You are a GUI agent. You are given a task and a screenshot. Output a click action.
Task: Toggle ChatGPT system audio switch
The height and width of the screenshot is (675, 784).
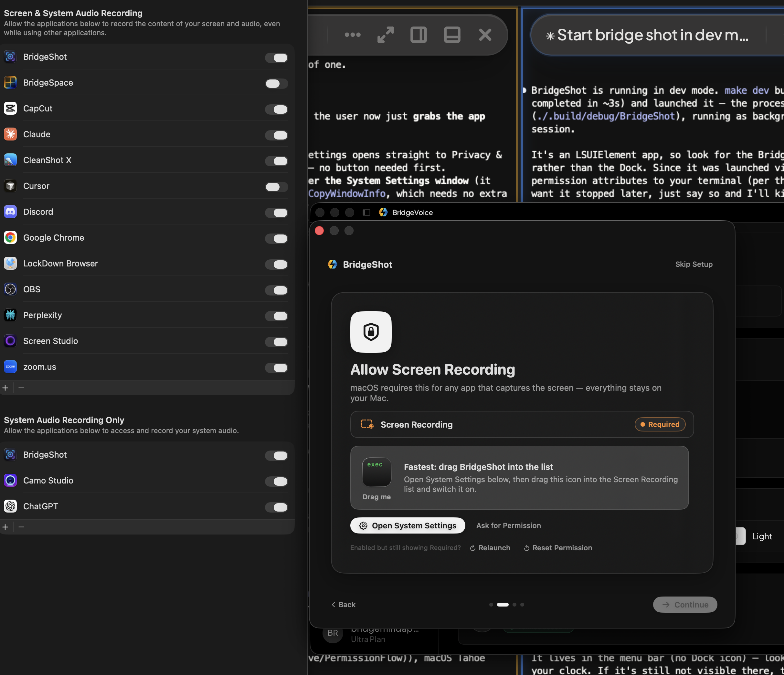click(x=277, y=507)
